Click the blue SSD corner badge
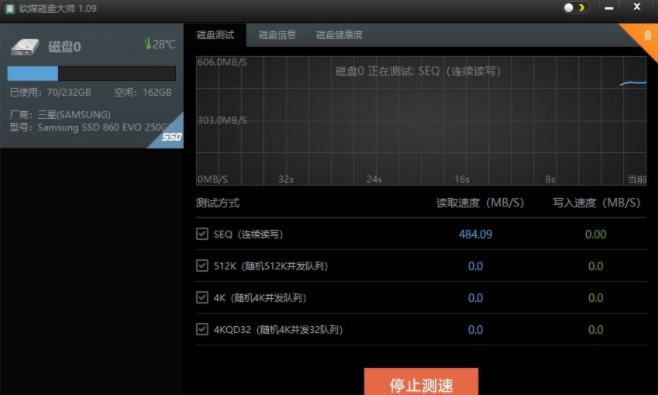The width and height of the screenshot is (658, 395). click(167, 133)
